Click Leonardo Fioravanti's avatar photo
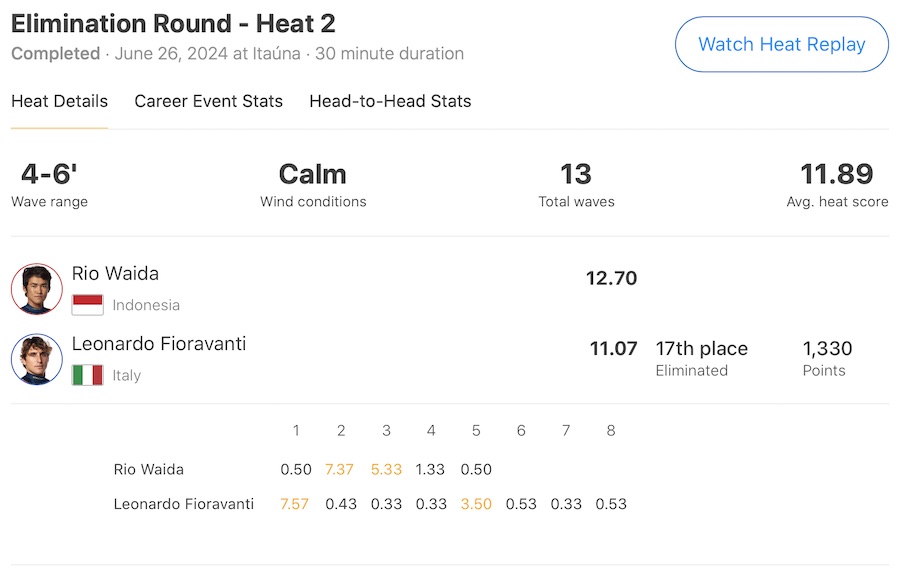 [37, 359]
